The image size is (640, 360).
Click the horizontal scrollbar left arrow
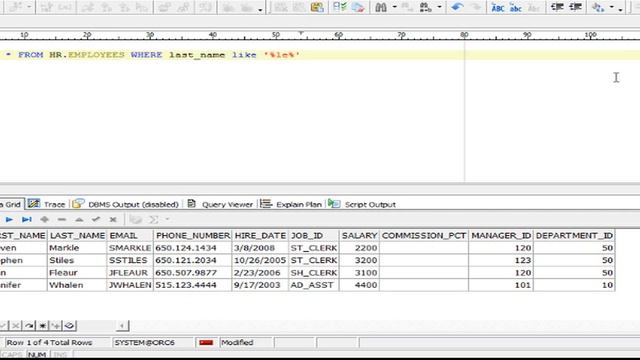click(122, 325)
